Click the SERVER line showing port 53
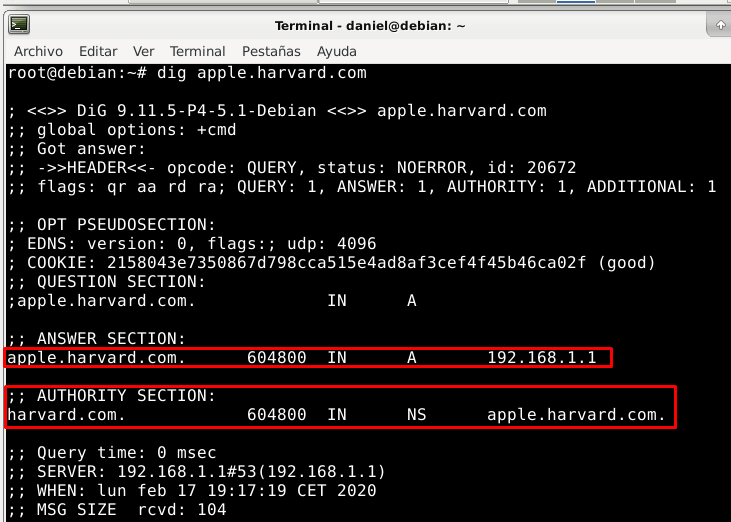Image resolution: width=731 pixels, height=522 pixels. 196,472
